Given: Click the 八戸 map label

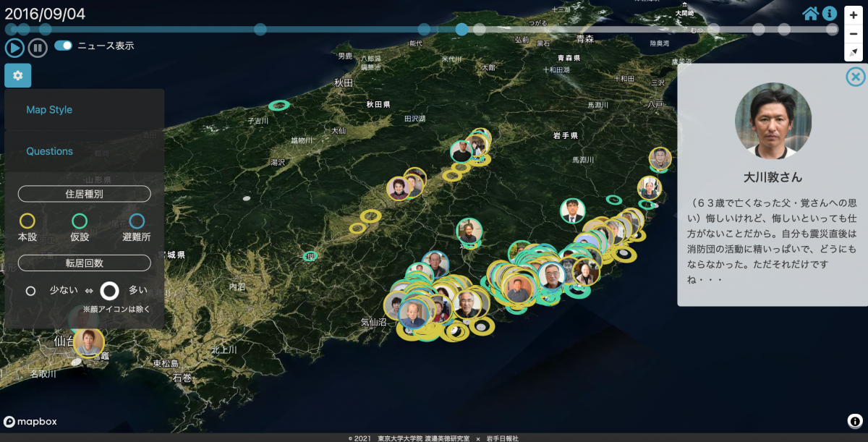Looking at the screenshot, I should (x=654, y=105).
